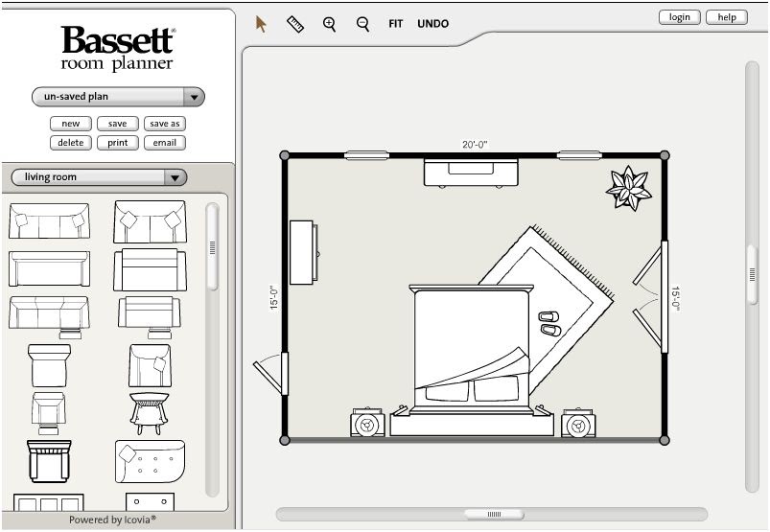Select the potted plant in the room
770x532 pixels.
point(629,189)
